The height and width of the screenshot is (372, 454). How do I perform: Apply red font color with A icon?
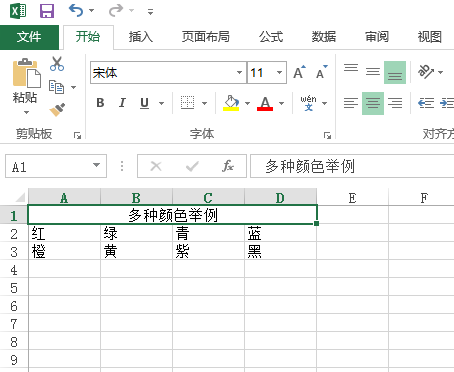(x=265, y=103)
